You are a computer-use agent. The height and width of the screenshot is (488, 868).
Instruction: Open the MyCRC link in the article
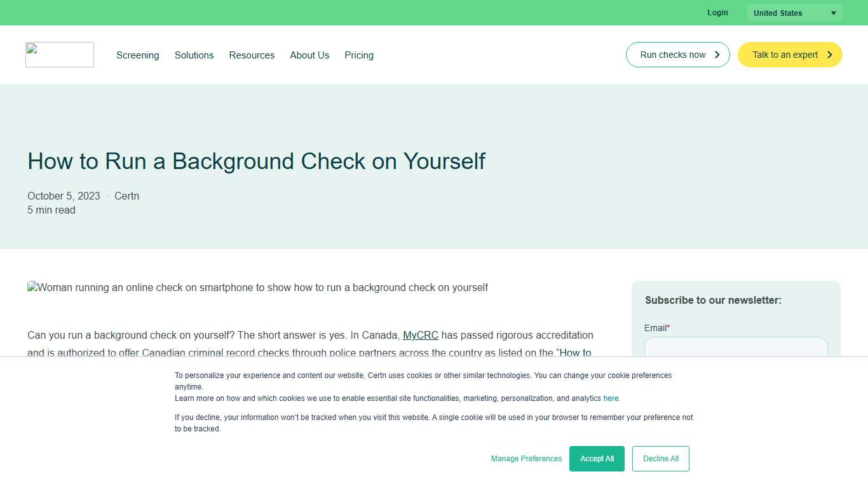coord(420,335)
